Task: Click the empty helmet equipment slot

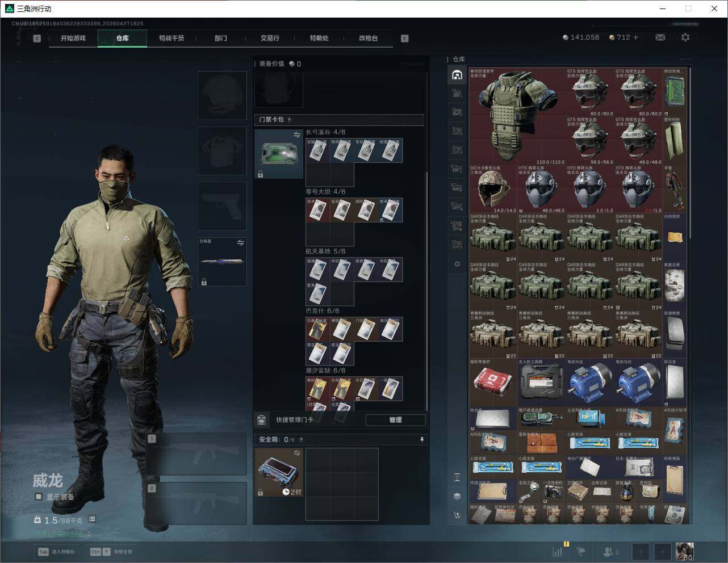Action: (223, 95)
